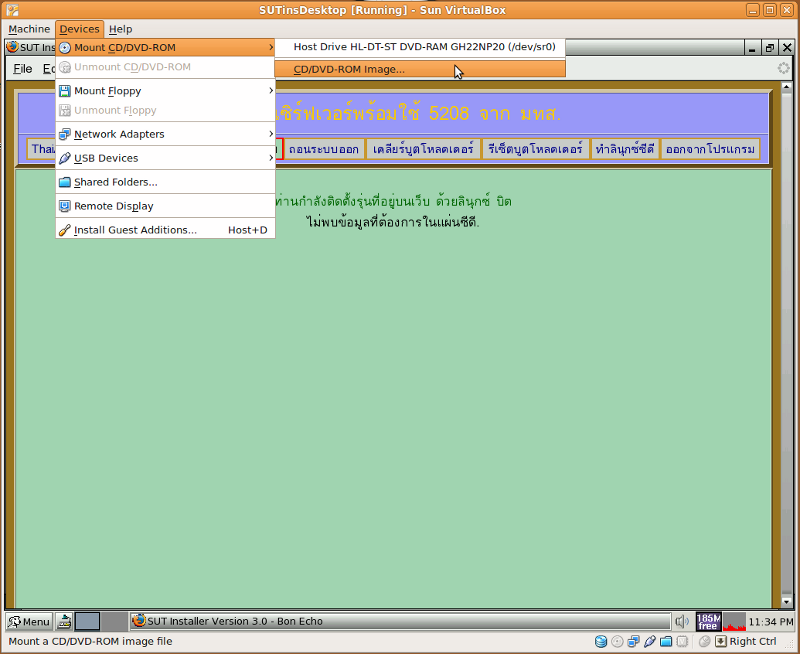The height and width of the screenshot is (654, 800).
Task: Click the ถอนระบบออก button
Action: [323, 149]
